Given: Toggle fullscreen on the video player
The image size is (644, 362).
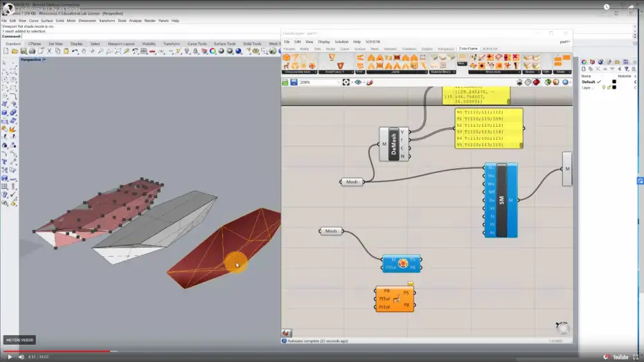Looking at the screenshot, I should click(636, 357).
